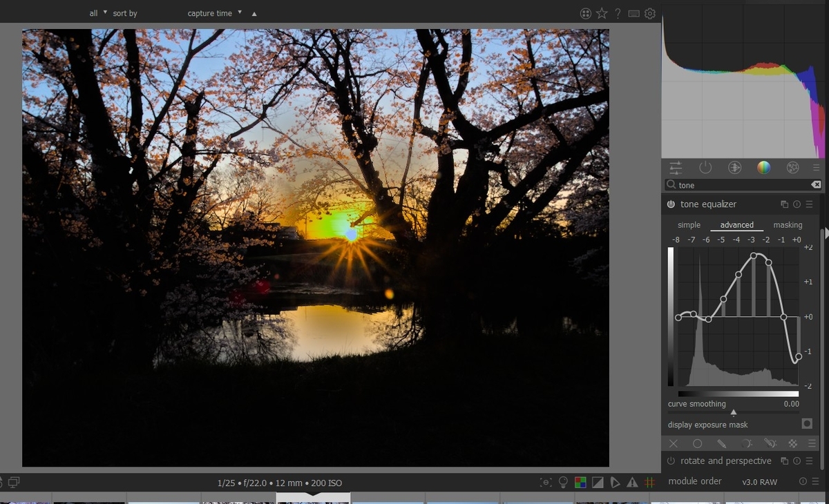Select uniformly blend circle icon
This screenshot has height=504, width=829.
698,443
